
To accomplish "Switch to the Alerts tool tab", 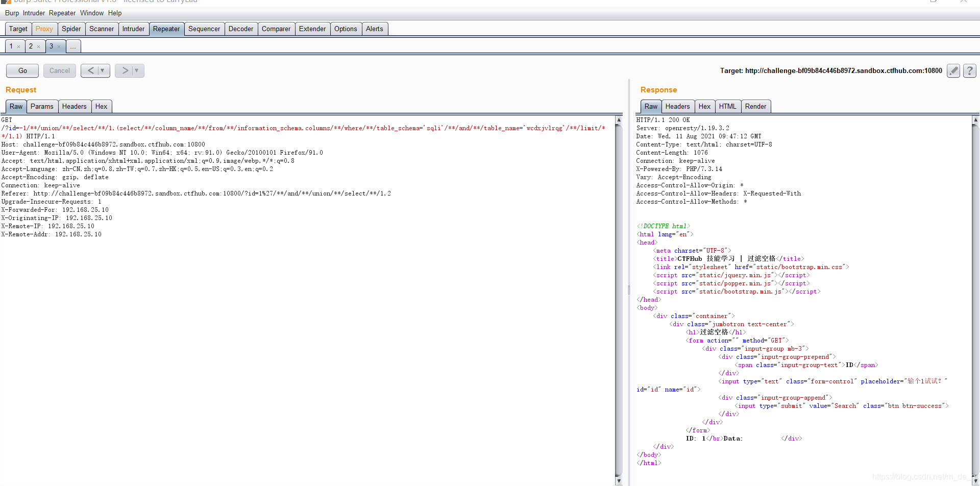I will point(374,29).
